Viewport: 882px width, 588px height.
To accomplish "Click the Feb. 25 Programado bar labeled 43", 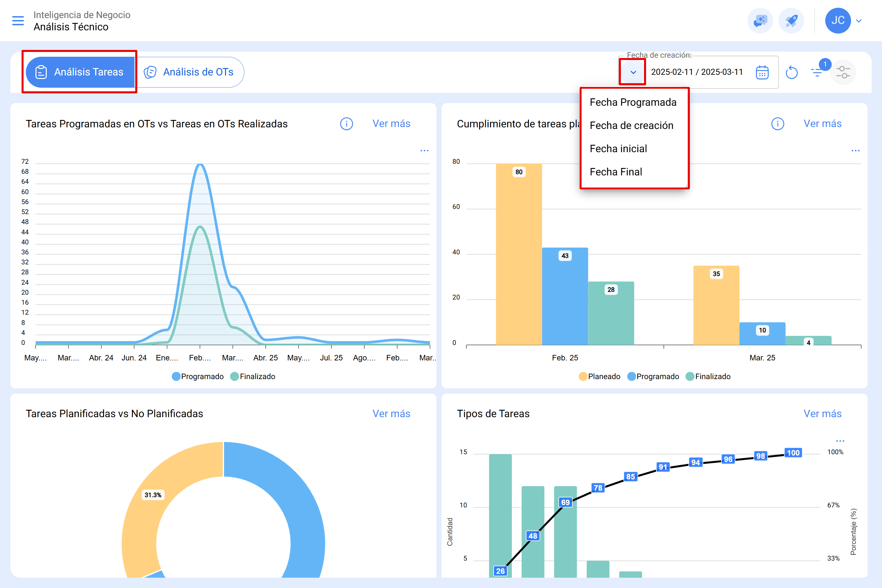I will (565, 296).
